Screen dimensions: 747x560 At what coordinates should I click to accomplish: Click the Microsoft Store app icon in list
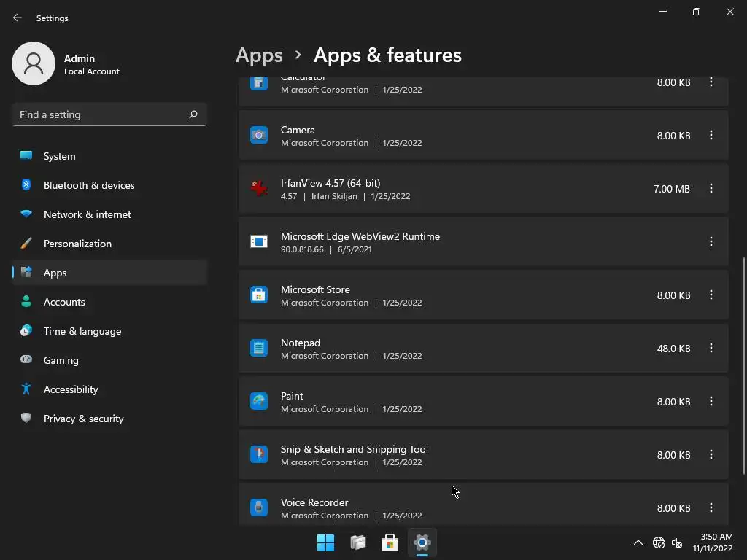[x=259, y=295]
